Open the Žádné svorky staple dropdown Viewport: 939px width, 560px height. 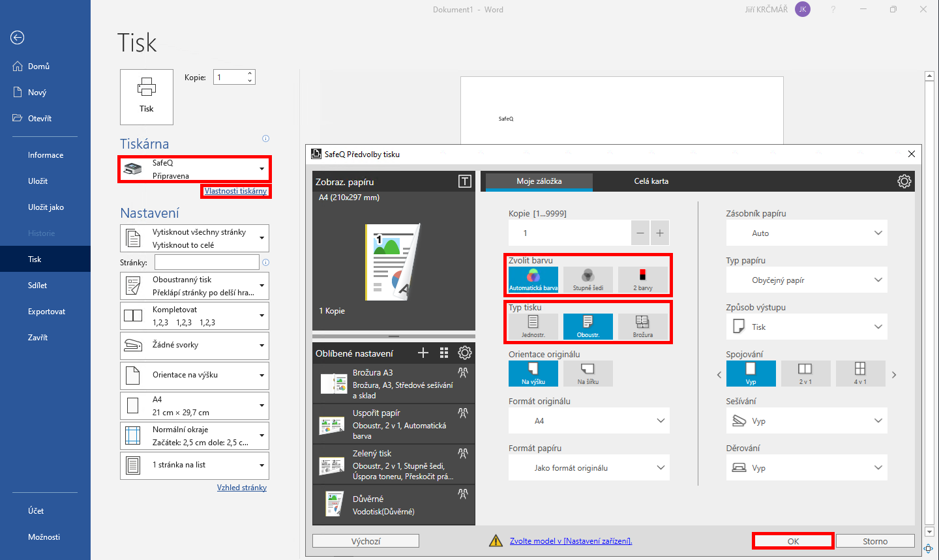coord(194,346)
